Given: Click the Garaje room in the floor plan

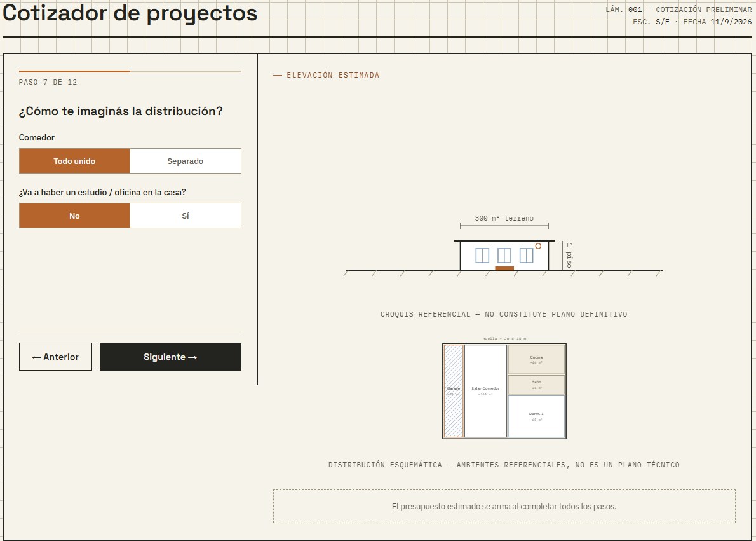Looking at the screenshot, I should click(x=453, y=391).
